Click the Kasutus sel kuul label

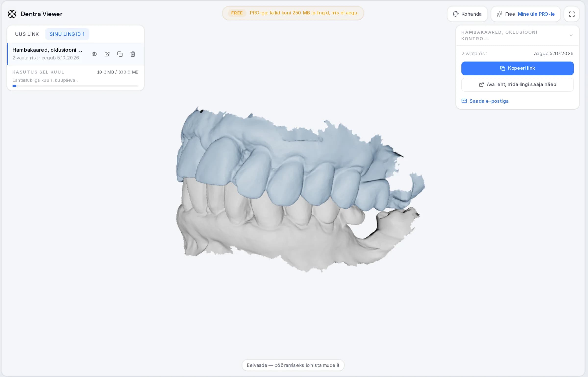pos(38,72)
